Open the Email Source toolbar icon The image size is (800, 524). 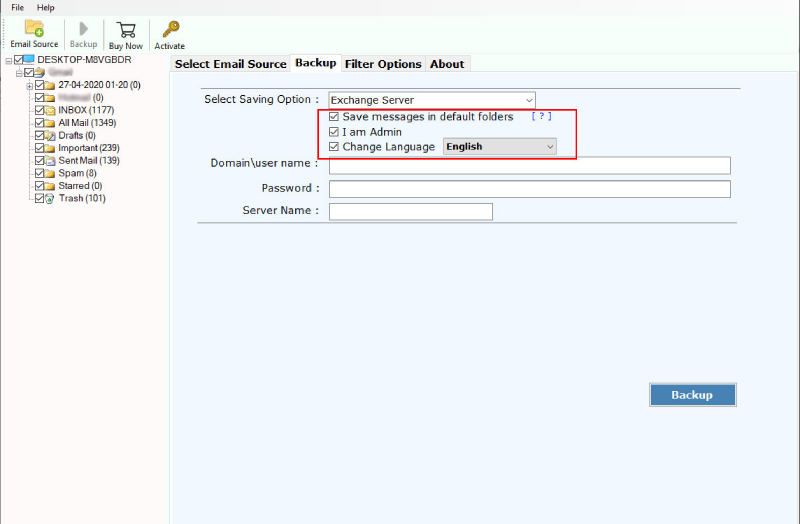[x=34, y=29]
